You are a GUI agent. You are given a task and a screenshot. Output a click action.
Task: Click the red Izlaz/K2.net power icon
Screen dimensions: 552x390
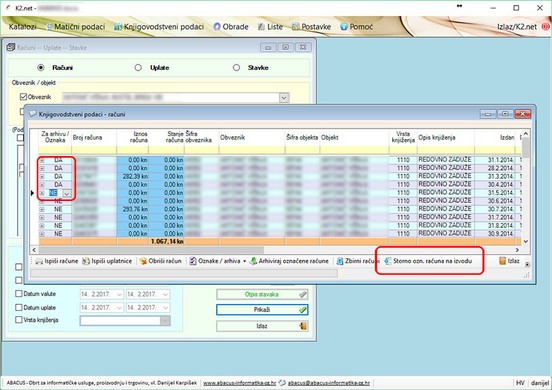pos(546,27)
